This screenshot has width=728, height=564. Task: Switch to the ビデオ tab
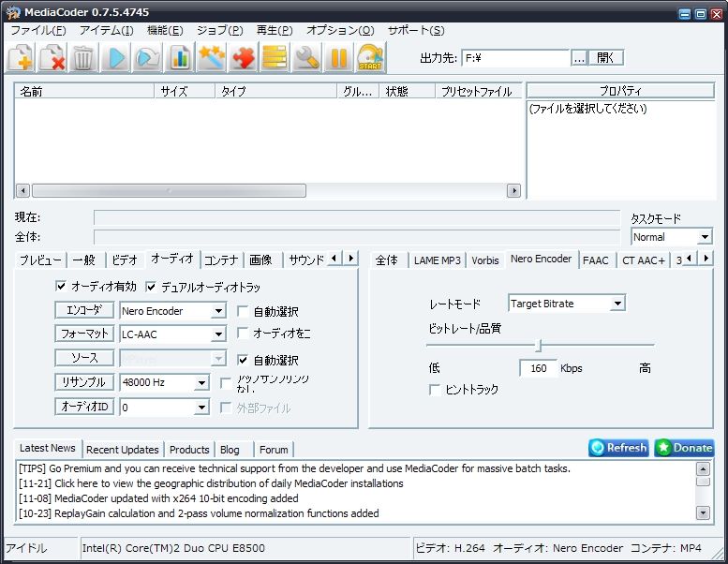tap(125, 260)
